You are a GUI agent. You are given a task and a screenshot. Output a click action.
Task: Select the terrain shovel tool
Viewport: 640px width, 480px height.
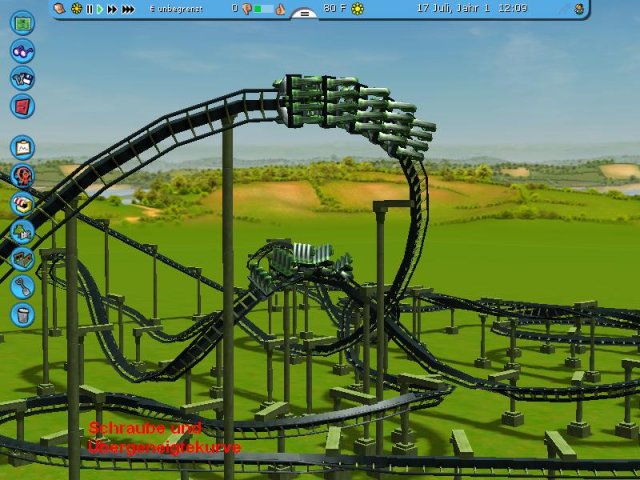22,287
